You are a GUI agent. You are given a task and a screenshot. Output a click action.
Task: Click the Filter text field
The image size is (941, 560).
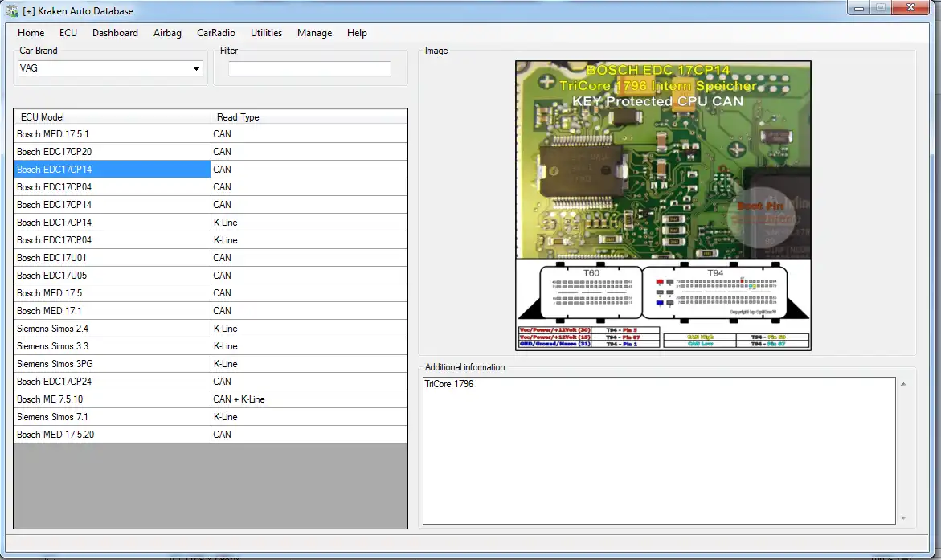coord(309,69)
